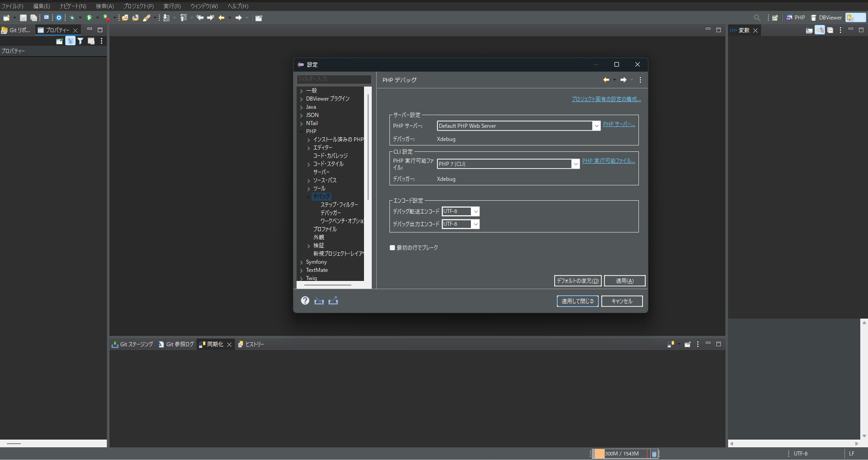Toggle the filter icon in the プロパティー toolbar

(80, 41)
